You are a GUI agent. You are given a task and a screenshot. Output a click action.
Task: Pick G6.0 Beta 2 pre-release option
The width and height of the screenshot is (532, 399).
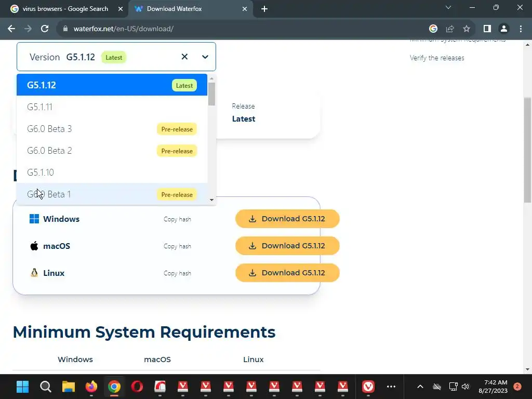(x=112, y=151)
